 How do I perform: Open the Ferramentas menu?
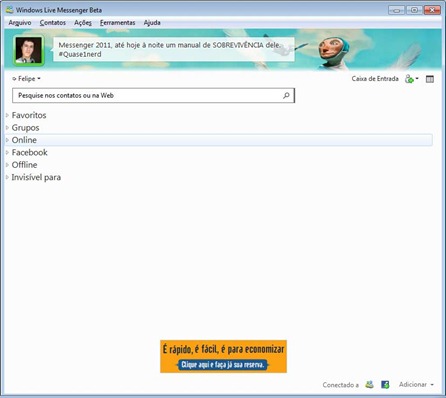click(117, 23)
